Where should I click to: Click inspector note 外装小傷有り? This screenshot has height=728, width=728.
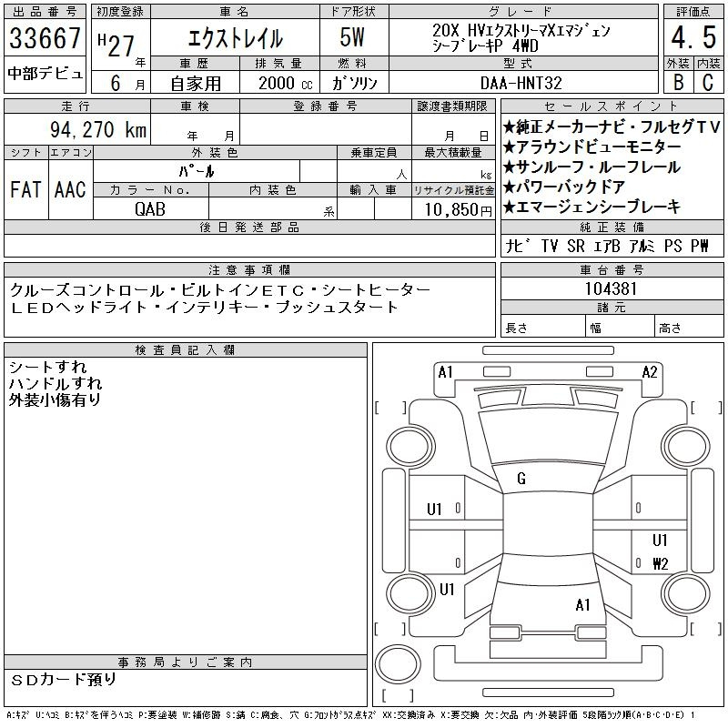click(55, 399)
